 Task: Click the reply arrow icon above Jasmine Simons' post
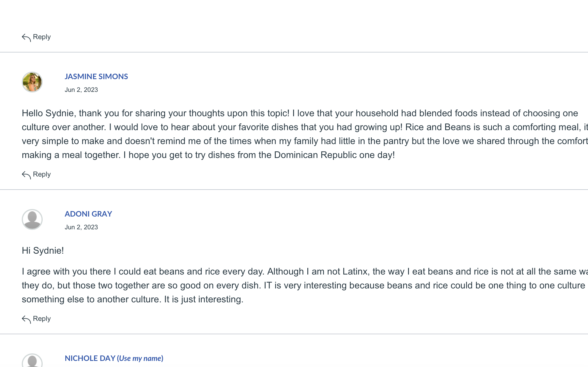(x=26, y=38)
